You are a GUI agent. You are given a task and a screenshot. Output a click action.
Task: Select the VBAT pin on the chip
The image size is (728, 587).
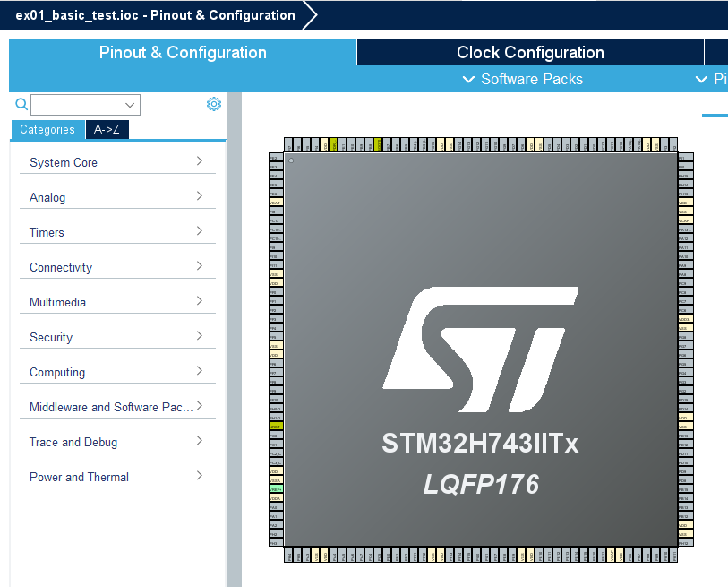click(x=276, y=203)
